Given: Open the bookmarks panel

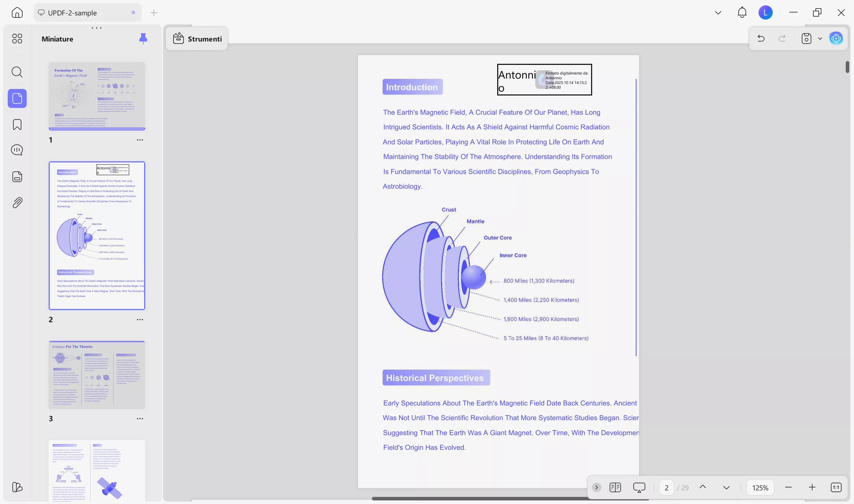Looking at the screenshot, I should pos(17,125).
